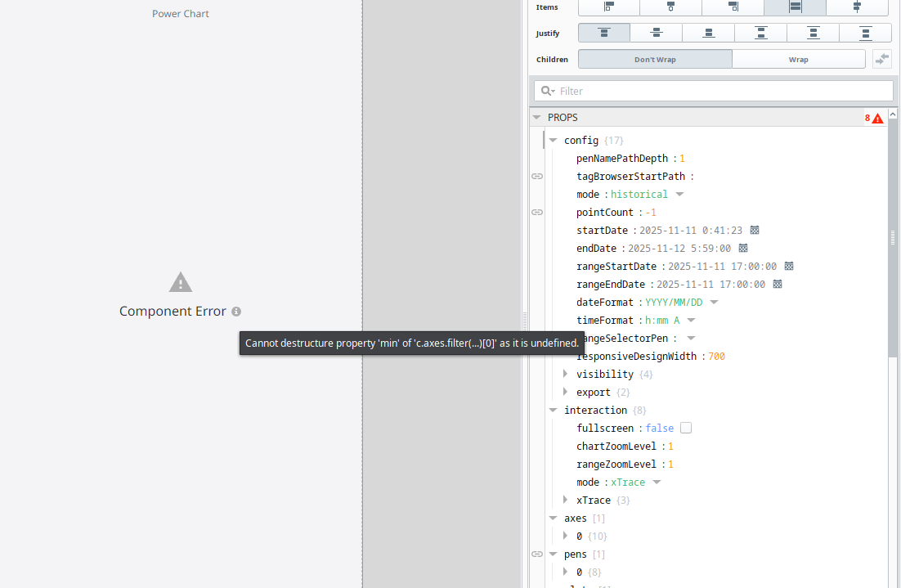
Task: Open dateFormat dropdown
Action: (715, 303)
